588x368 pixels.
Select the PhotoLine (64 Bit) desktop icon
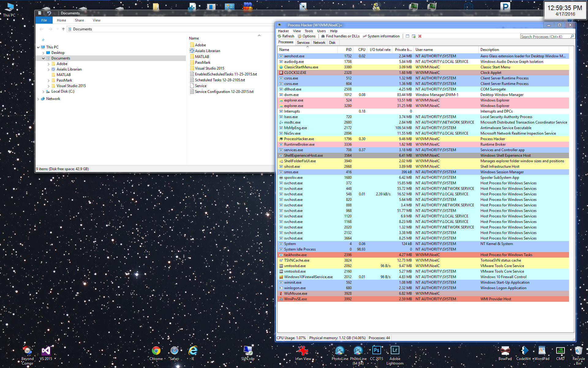[x=358, y=355]
